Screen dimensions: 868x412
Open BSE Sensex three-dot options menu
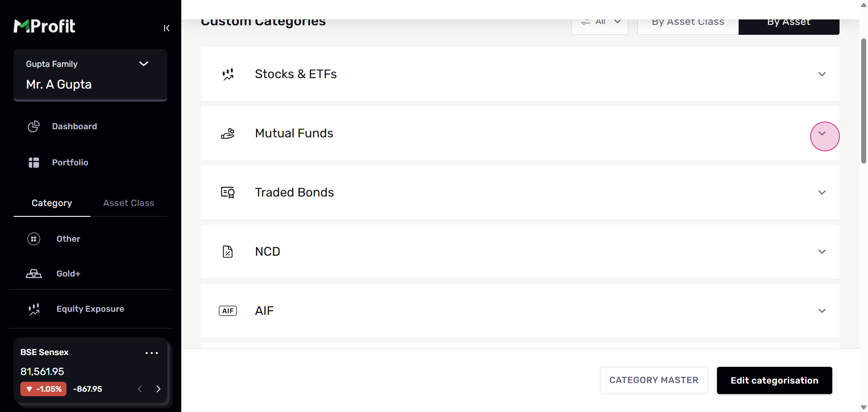tap(151, 353)
